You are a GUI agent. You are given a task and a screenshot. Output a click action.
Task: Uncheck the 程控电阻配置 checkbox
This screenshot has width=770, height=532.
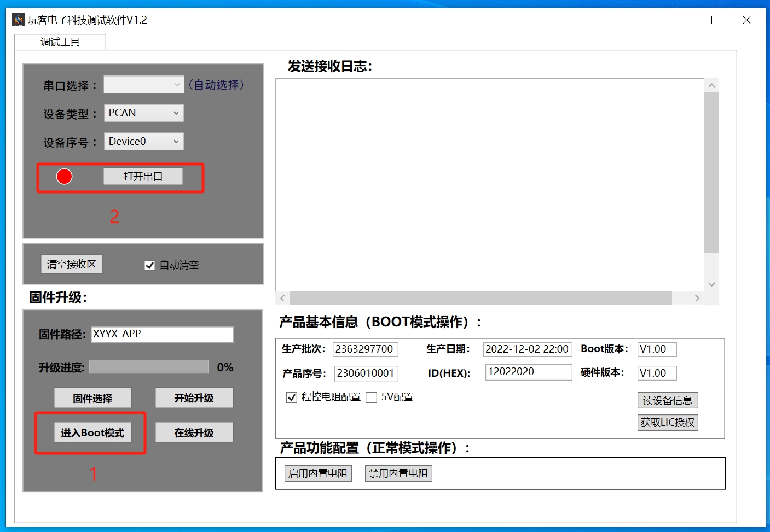point(292,397)
